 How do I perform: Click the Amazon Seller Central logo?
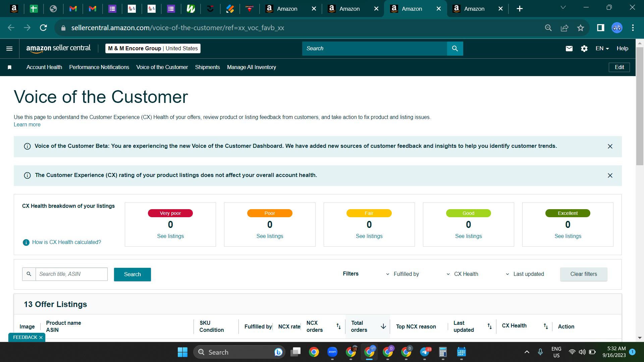coord(58,49)
